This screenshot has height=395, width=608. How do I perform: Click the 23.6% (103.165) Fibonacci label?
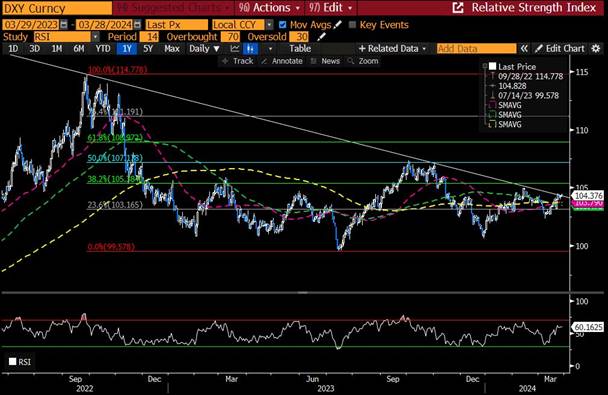click(x=115, y=205)
